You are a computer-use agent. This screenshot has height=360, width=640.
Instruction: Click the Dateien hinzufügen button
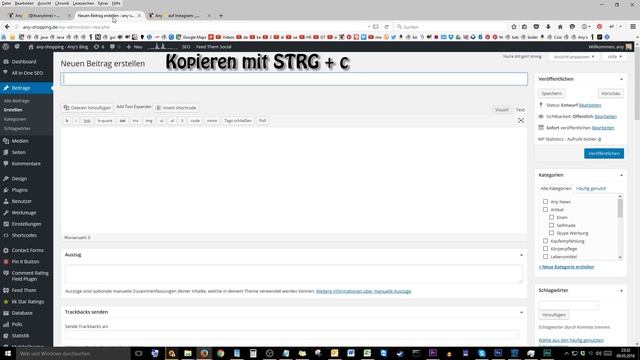pyautogui.click(x=87, y=108)
